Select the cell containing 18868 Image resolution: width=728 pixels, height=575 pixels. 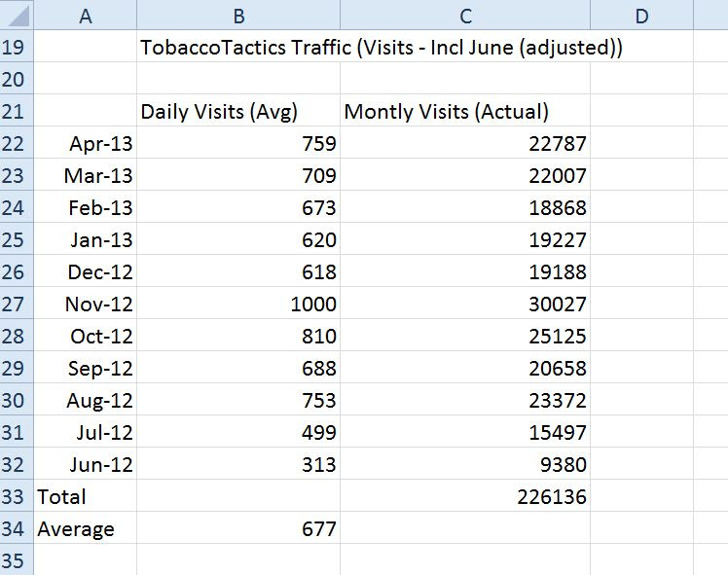click(x=465, y=207)
